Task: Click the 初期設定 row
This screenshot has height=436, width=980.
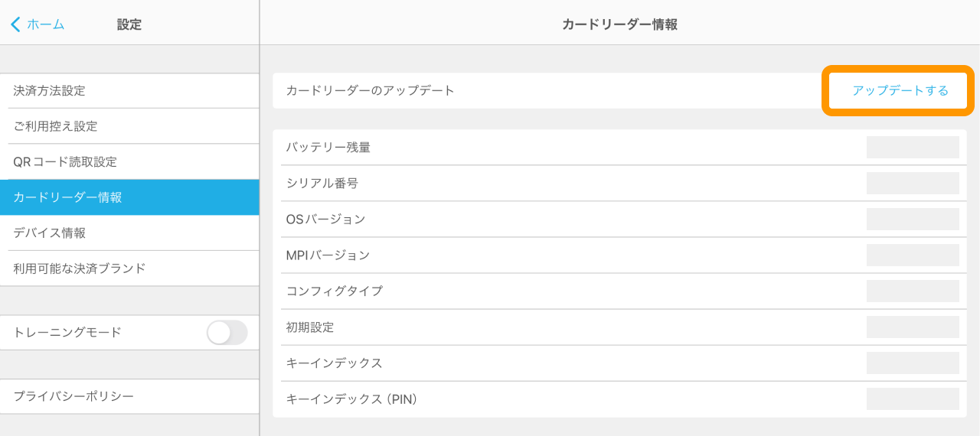Action: 567,327
